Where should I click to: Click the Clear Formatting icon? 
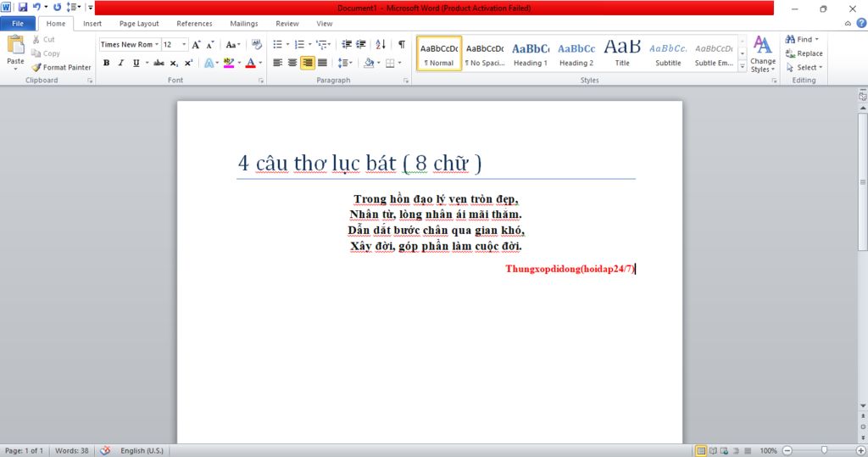coord(256,44)
